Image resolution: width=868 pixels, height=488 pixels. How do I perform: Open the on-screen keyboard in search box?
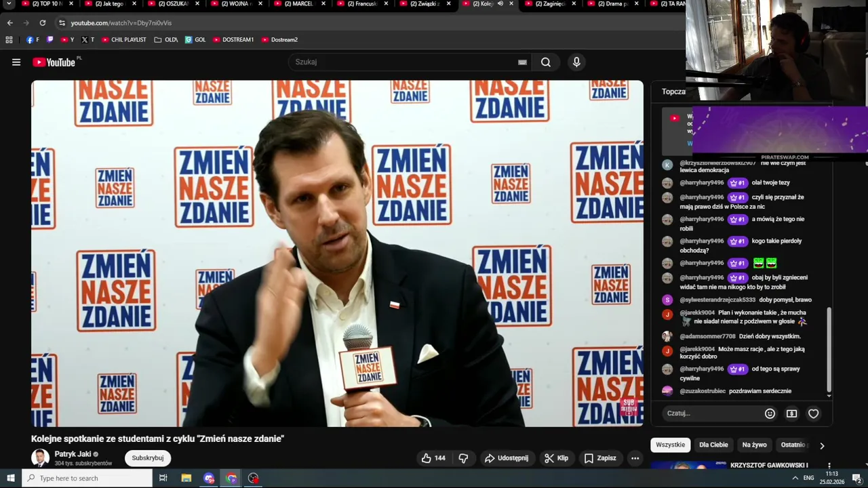pos(522,62)
